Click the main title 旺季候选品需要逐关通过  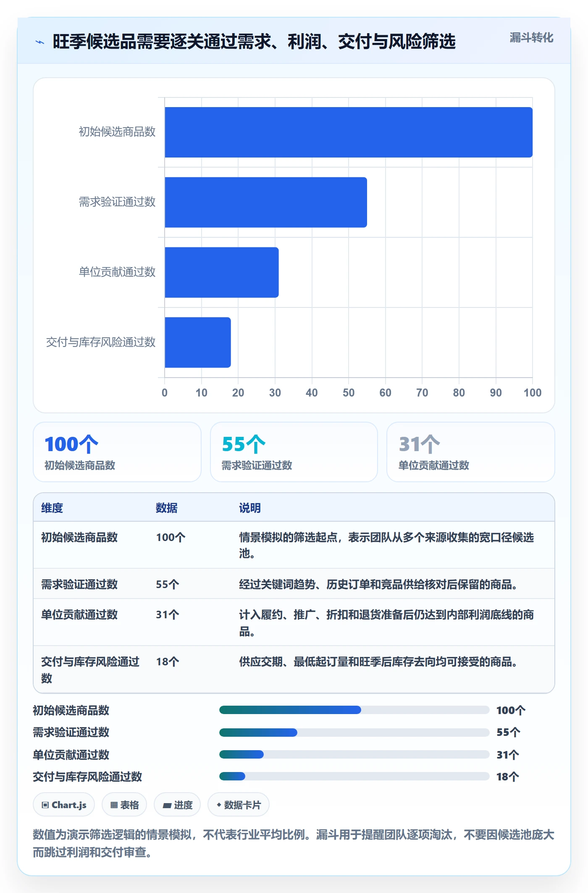(254, 42)
